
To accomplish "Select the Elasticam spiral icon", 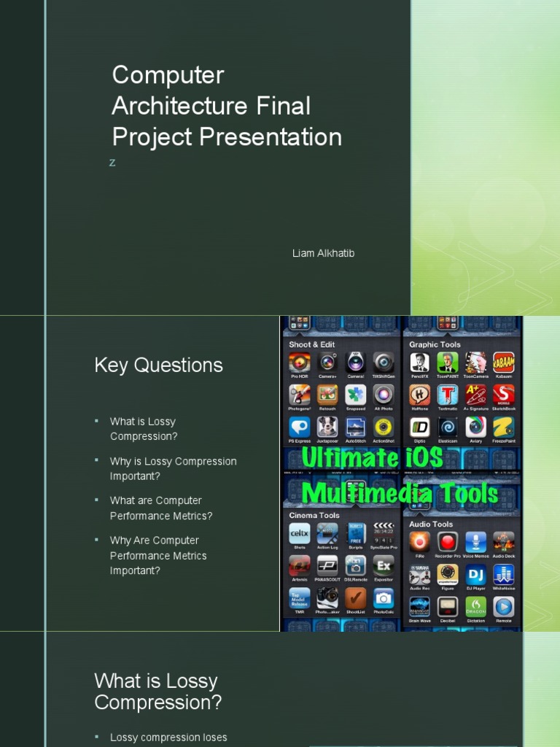I will tap(448, 427).
